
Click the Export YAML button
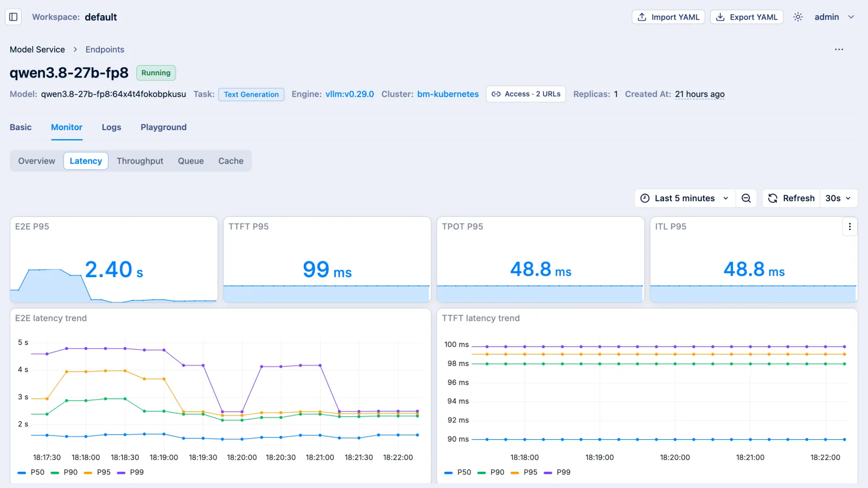[x=746, y=17]
